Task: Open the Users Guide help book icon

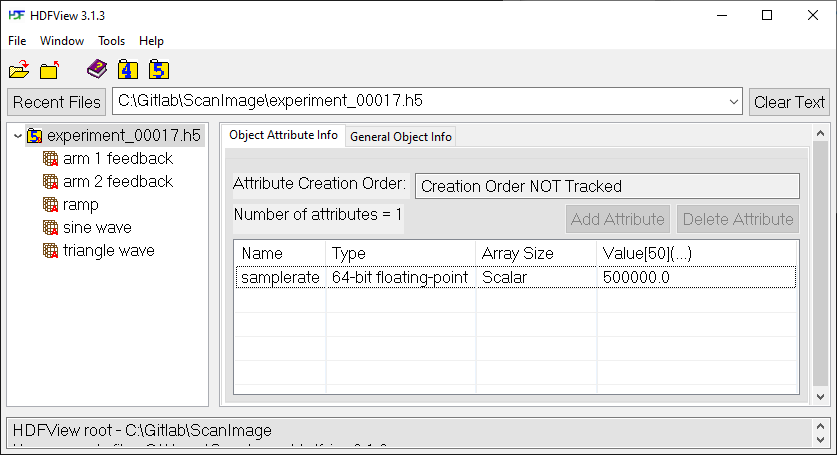Action: 97,69
